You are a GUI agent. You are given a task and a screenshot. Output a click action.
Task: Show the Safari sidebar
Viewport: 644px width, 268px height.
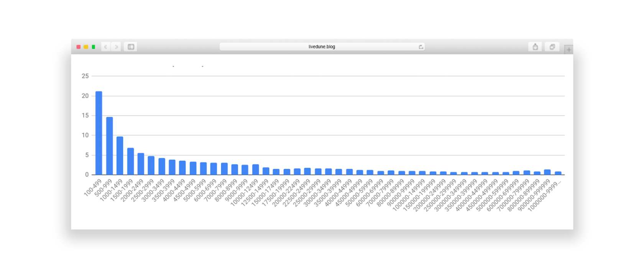[131, 47]
